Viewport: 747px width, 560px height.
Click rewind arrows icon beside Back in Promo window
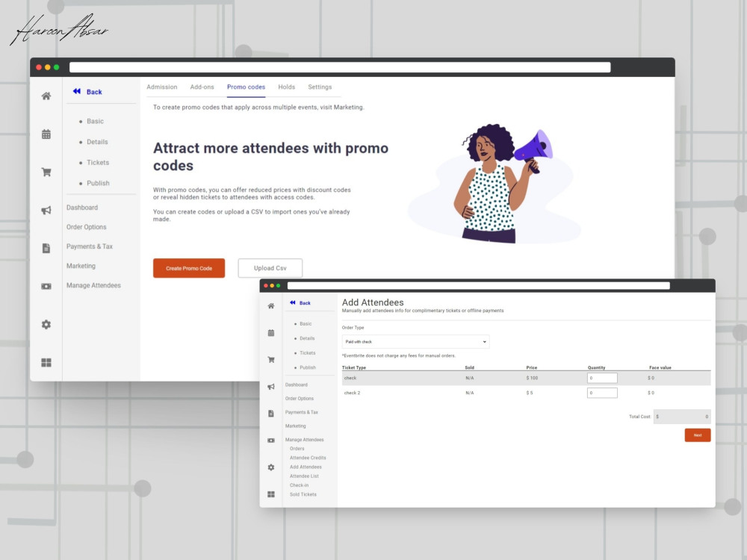77,91
